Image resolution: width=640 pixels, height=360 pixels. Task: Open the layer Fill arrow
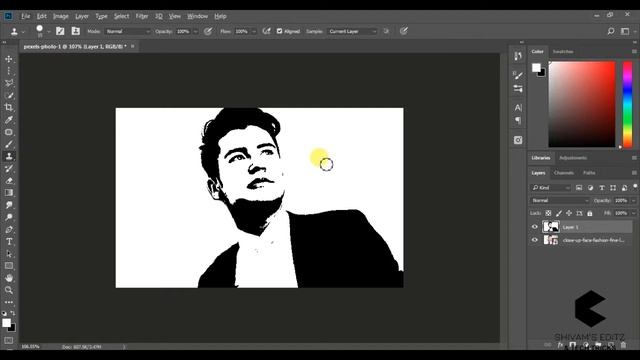[x=633, y=213]
